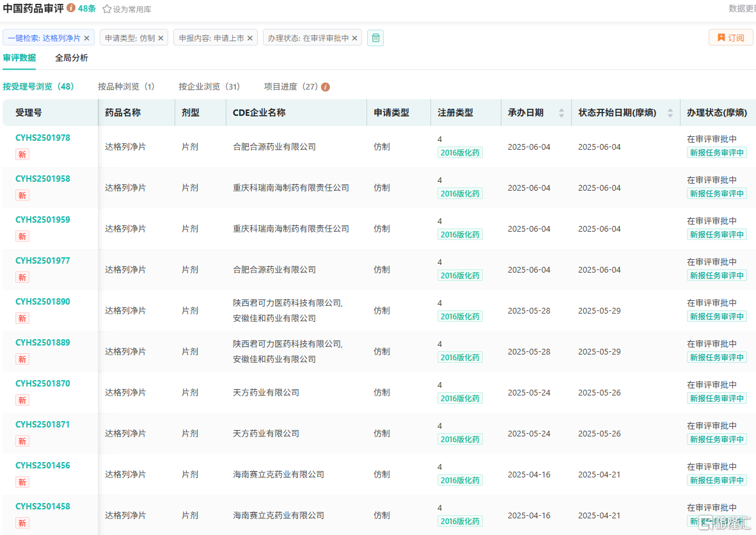Switch to the 全局分析 tab
Image resolution: width=756 pixels, height=535 pixels.
coord(72,58)
